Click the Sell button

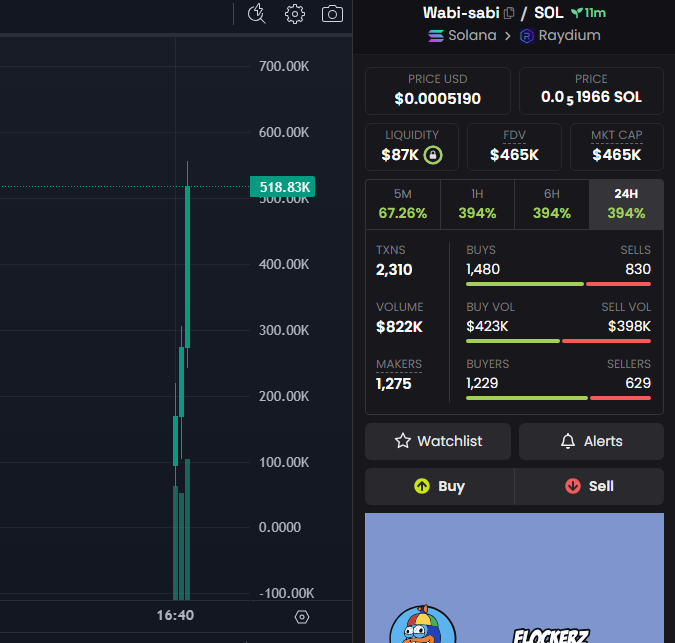[x=589, y=486]
